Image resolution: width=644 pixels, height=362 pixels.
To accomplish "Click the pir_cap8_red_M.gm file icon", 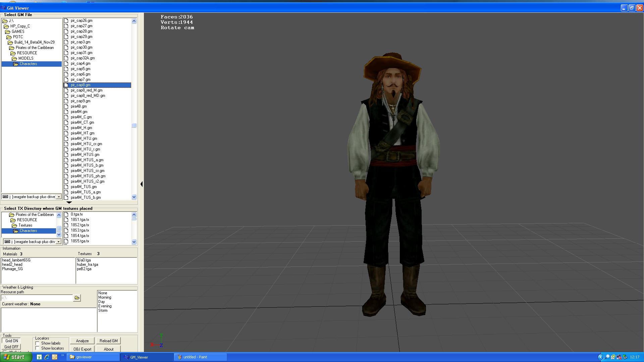I will click(x=66, y=90).
